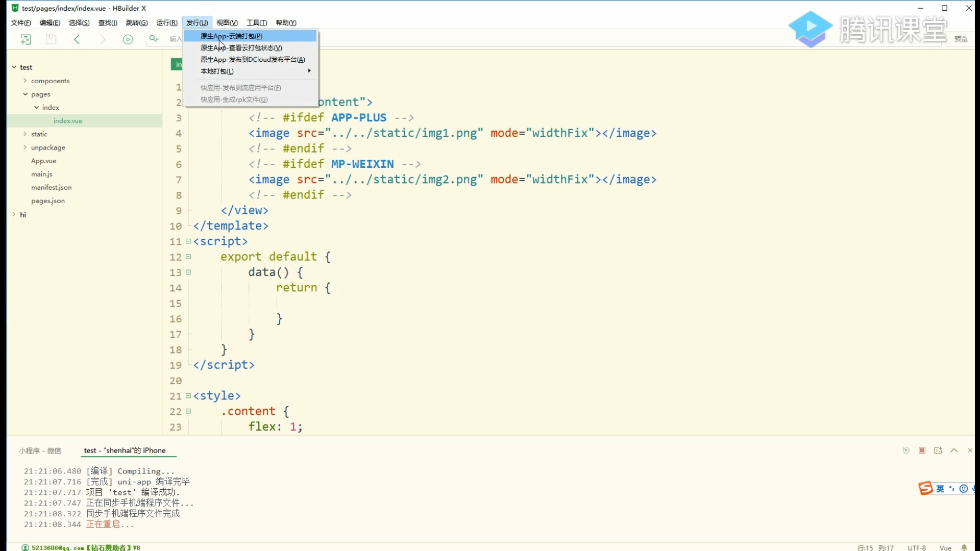980x551 pixels.
Task: Collapse the test project folder
Action: point(14,67)
